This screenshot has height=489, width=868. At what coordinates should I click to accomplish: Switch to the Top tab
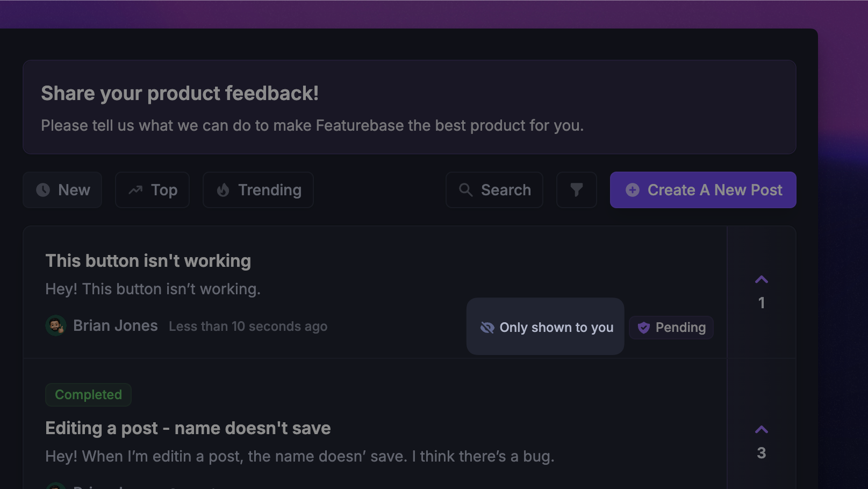(x=152, y=189)
